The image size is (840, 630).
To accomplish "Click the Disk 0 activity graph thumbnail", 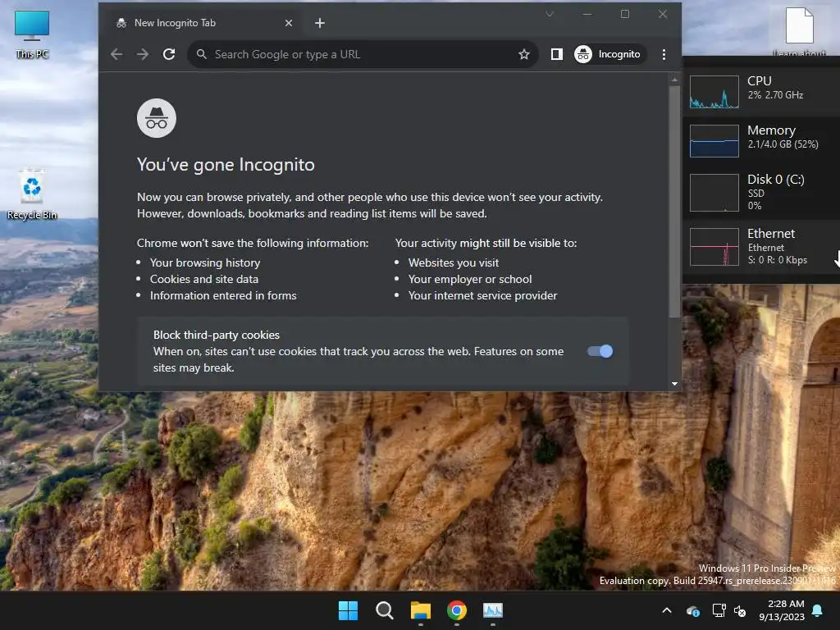I will coord(714,193).
